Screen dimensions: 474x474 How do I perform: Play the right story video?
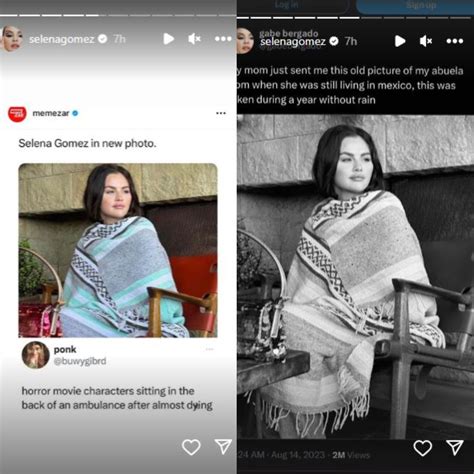click(400, 41)
